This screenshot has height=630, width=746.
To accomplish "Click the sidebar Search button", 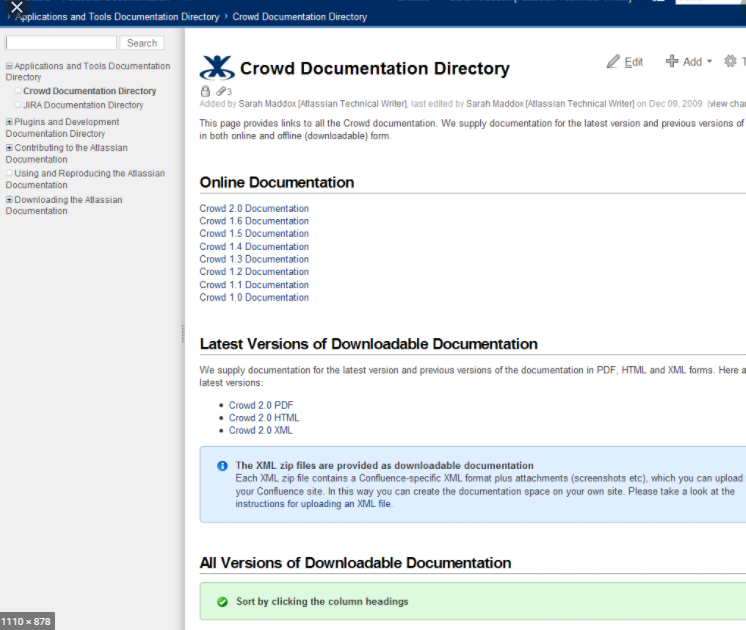I will pos(142,43).
